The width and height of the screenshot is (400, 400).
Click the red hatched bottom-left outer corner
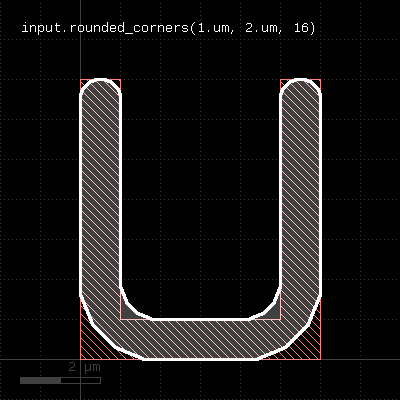click(x=91, y=347)
